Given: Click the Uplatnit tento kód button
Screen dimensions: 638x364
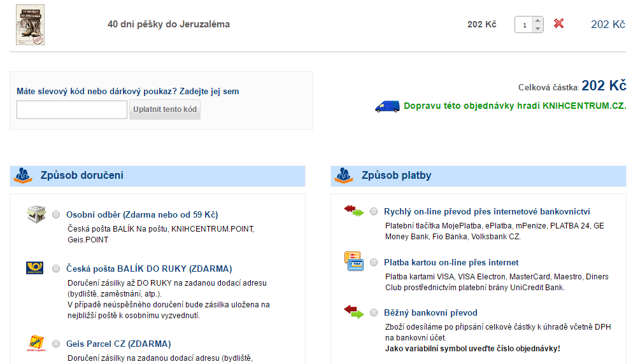Looking at the screenshot, I should click(x=165, y=109).
